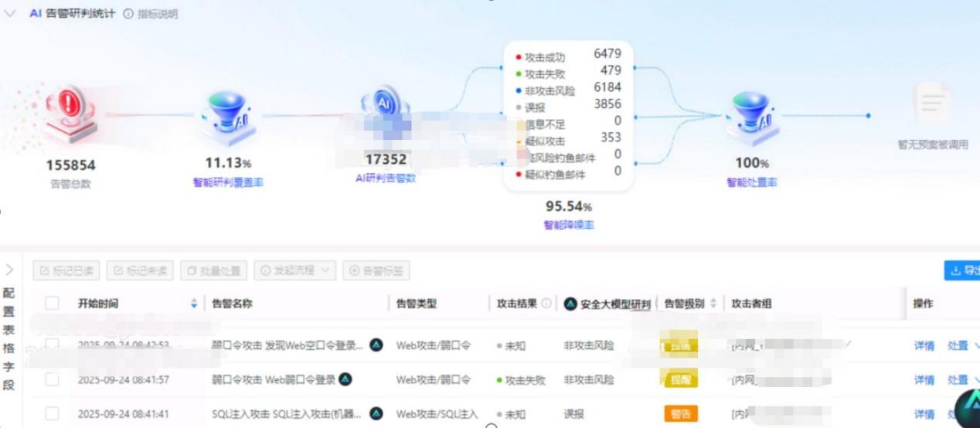Click the orange 警告 level tag
The width and height of the screenshot is (980, 428).
681,413
